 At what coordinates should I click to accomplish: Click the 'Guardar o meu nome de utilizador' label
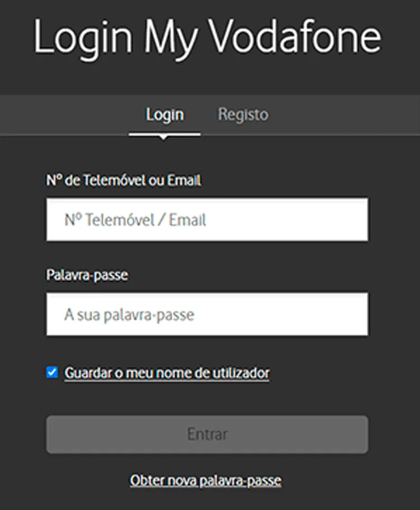[x=167, y=373]
